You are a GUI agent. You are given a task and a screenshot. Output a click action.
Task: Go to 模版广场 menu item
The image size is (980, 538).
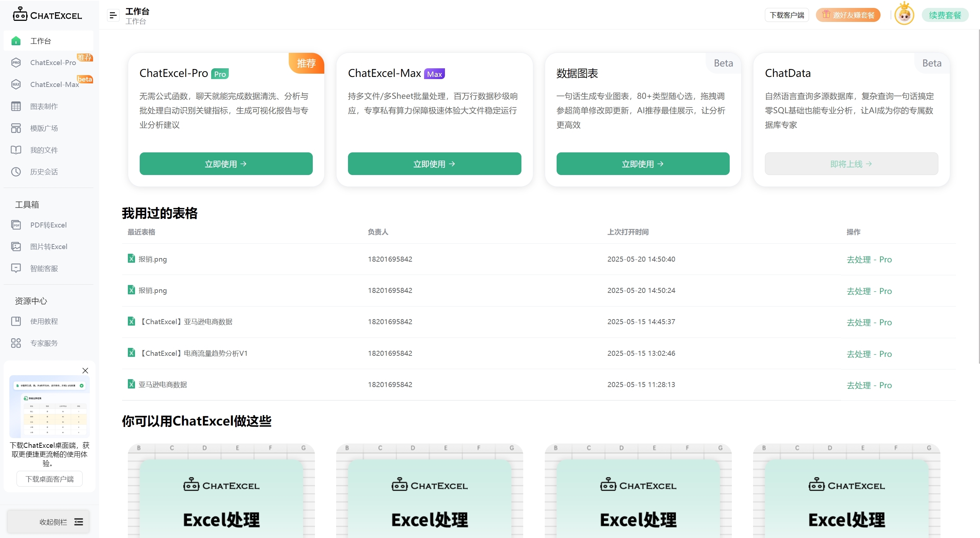49,128
